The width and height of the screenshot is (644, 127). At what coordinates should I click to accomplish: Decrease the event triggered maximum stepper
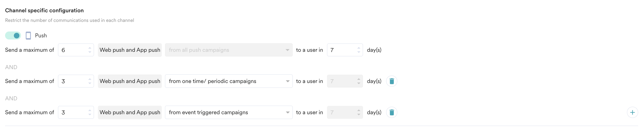(90, 114)
